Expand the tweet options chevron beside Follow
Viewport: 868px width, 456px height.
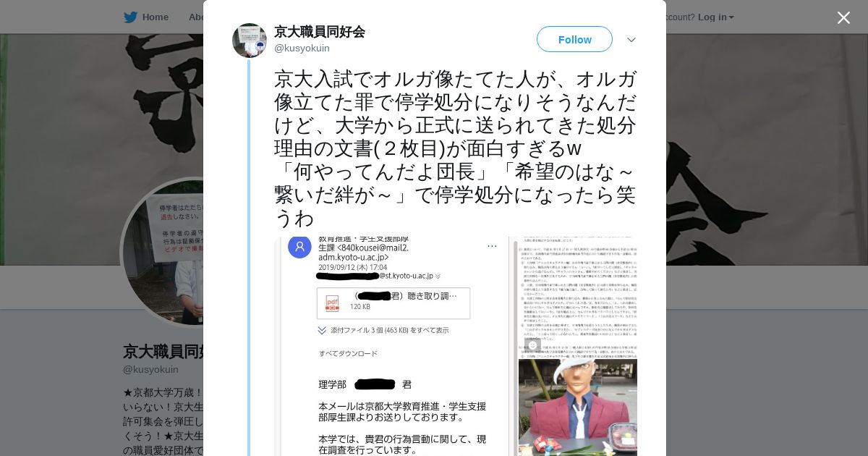pyautogui.click(x=631, y=40)
